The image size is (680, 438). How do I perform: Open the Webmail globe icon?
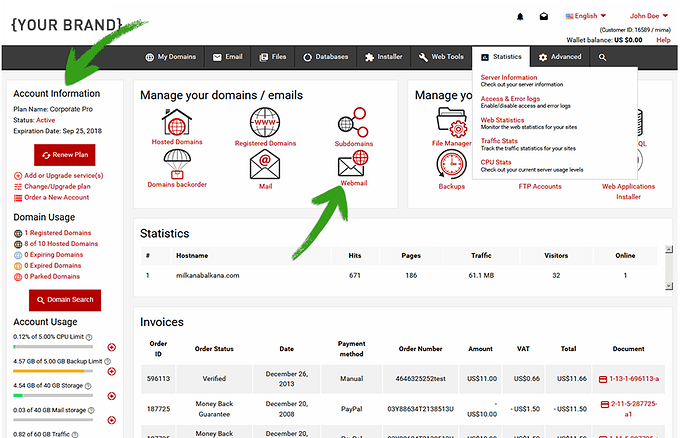click(x=354, y=160)
